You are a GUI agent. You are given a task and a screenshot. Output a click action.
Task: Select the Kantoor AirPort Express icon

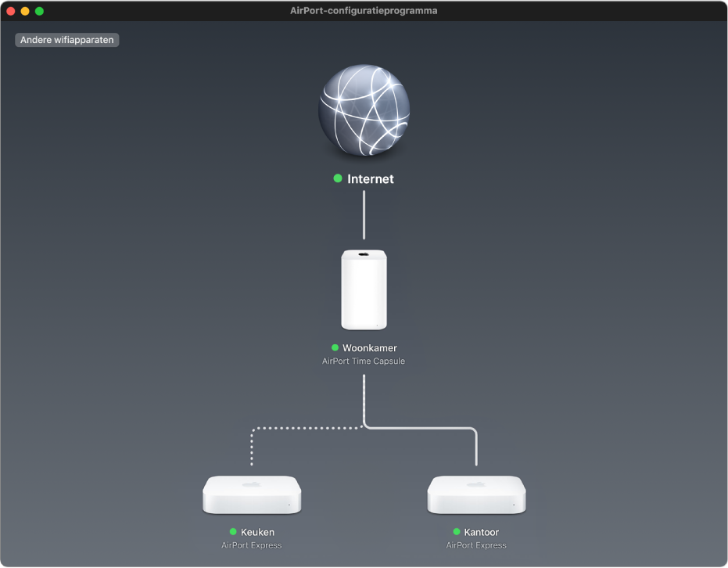(x=475, y=494)
